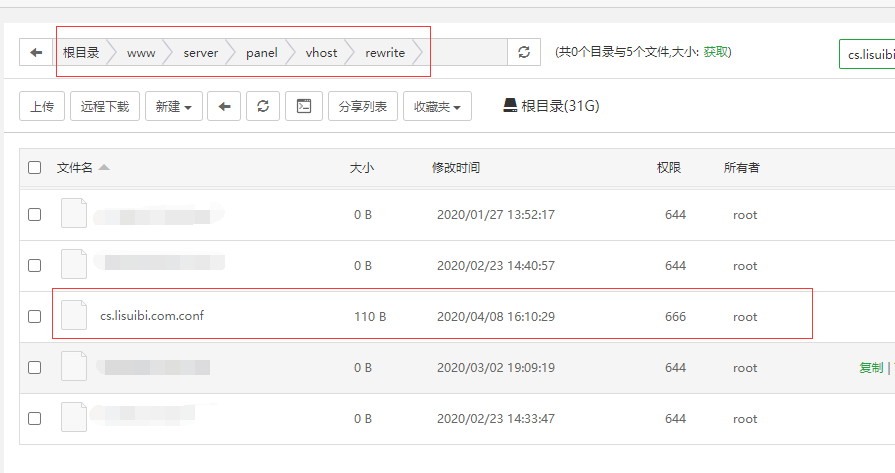Click the green 获取 size link

pos(716,52)
